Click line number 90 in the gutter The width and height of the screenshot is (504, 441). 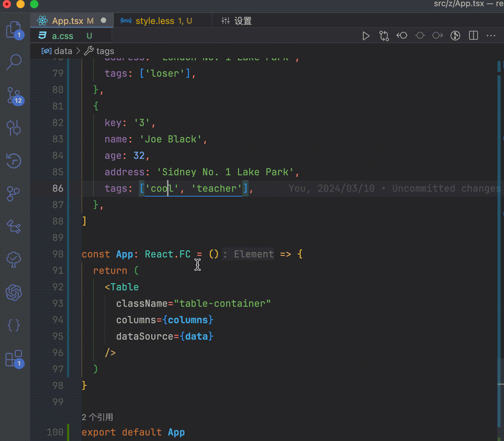point(58,254)
